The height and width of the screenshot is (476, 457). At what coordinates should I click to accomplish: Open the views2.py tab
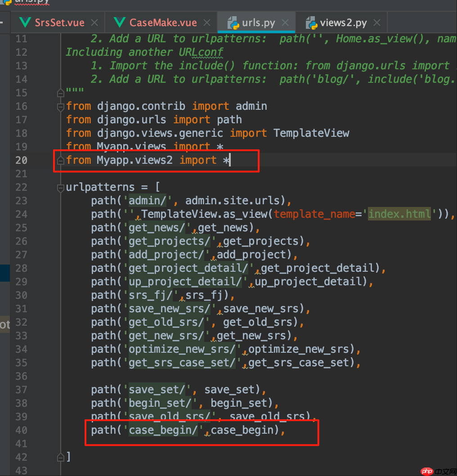(343, 22)
